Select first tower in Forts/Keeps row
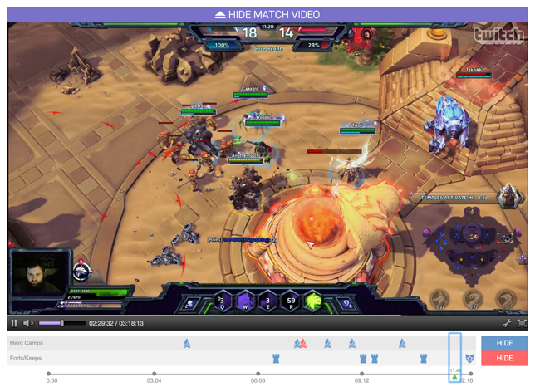535x392 pixels. [x=277, y=358]
